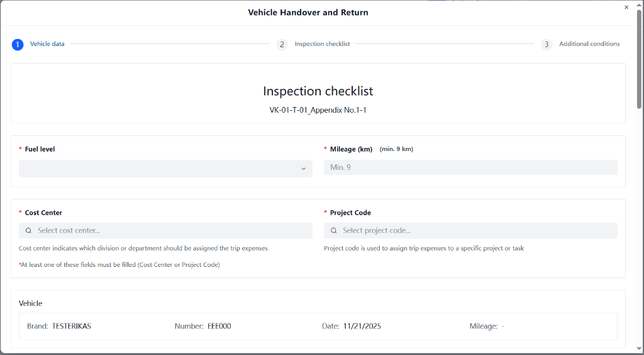Click the "Cost Center" label

43,213
